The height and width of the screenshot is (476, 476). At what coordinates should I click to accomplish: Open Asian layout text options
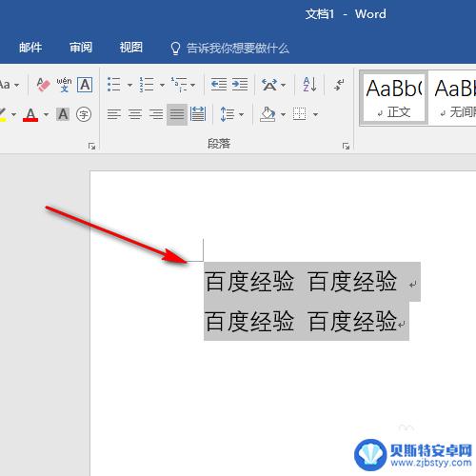point(273,85)
